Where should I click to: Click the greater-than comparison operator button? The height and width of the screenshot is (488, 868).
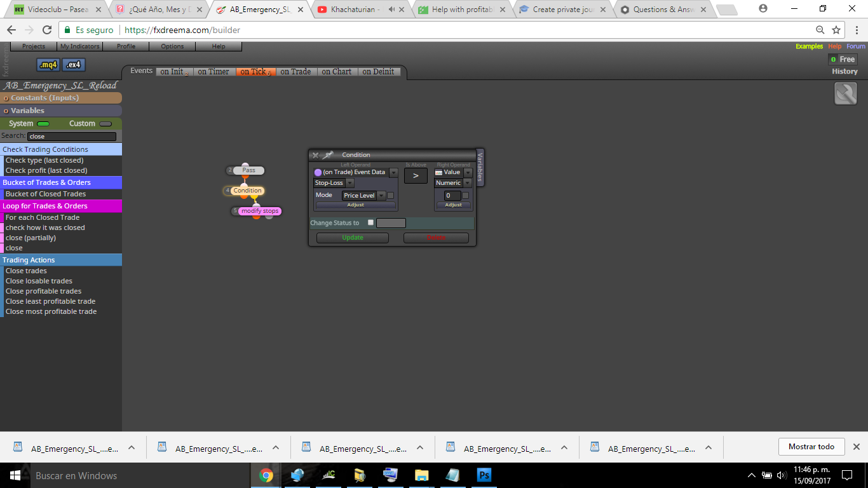(x=416, y=175)
